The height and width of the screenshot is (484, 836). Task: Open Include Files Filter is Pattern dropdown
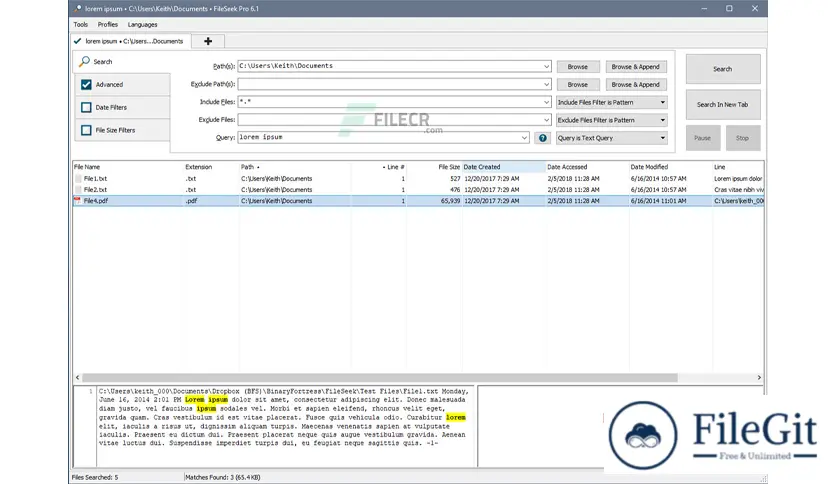click(x=612, y=102)
